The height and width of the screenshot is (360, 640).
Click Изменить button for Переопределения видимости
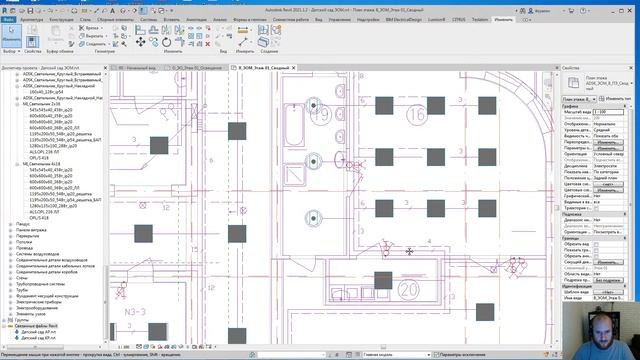click(608, 142)
